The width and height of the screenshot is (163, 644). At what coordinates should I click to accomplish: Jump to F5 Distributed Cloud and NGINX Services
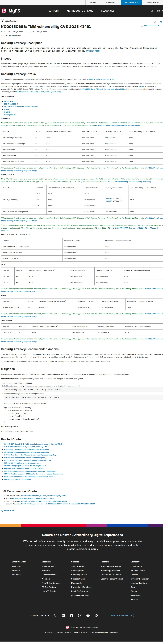coord(21,107)
